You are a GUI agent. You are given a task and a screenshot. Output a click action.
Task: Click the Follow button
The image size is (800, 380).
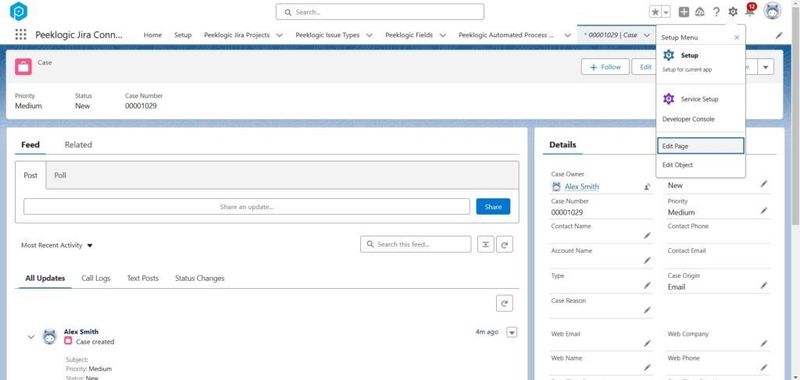(605, 67)
